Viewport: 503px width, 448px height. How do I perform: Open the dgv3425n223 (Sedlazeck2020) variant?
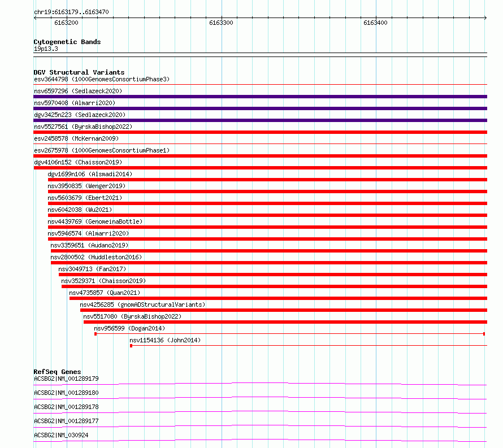tap(80, 115)
